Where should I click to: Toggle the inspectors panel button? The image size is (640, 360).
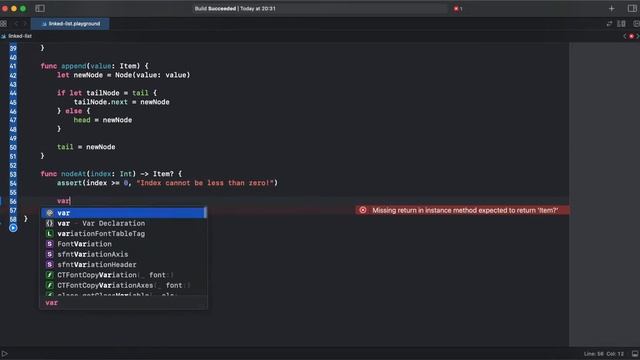pyautogui.click(x=632, y=8)
